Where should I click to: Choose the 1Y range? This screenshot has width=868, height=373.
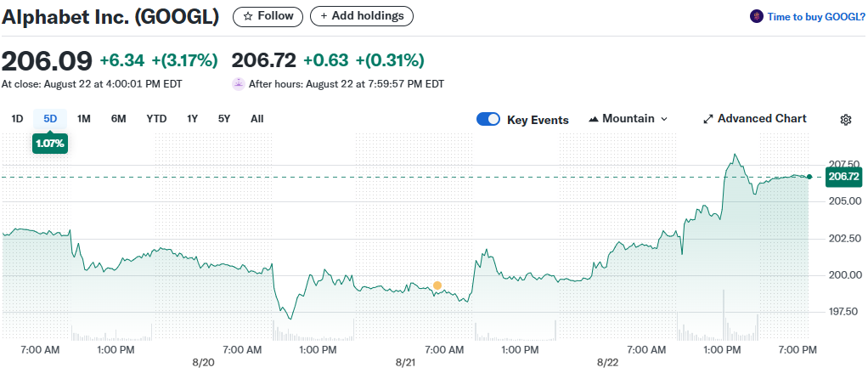tap(192, 119)
